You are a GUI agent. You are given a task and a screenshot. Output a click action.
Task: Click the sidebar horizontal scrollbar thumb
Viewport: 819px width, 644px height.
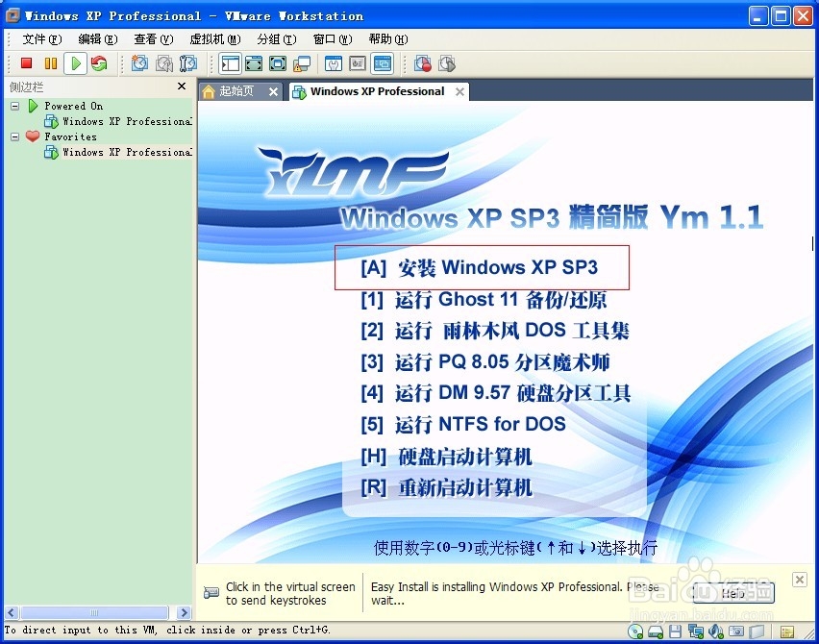click(94, 612)
